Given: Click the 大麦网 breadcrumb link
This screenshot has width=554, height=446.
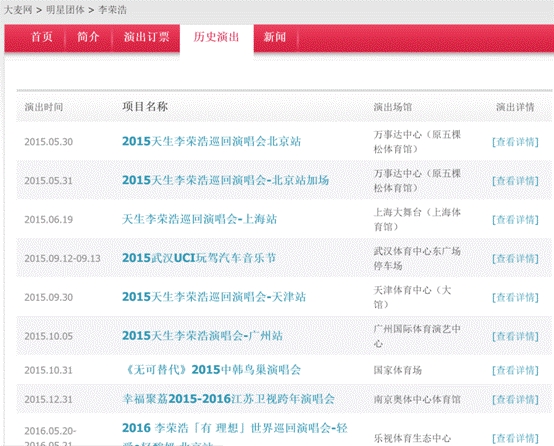Looking at the screenshot, I should click(x=18, y=10).
